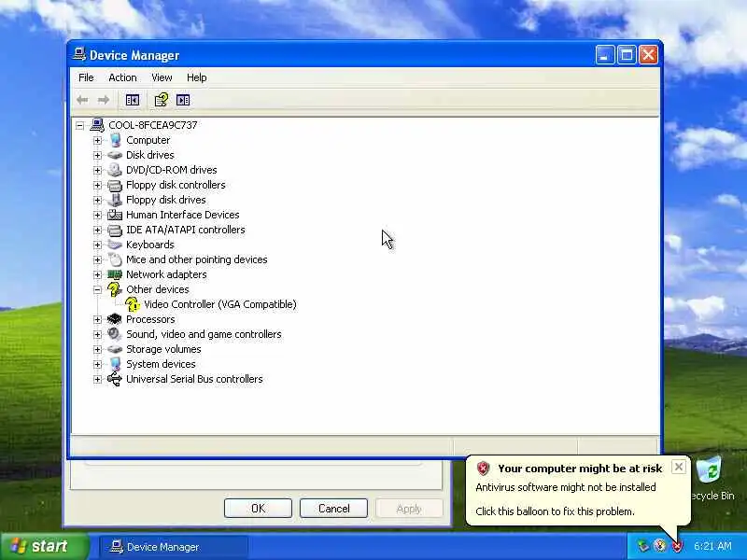
Task: Click the Device Manager taskbar button
Action: pyautogui.click(x=174, y=547)
